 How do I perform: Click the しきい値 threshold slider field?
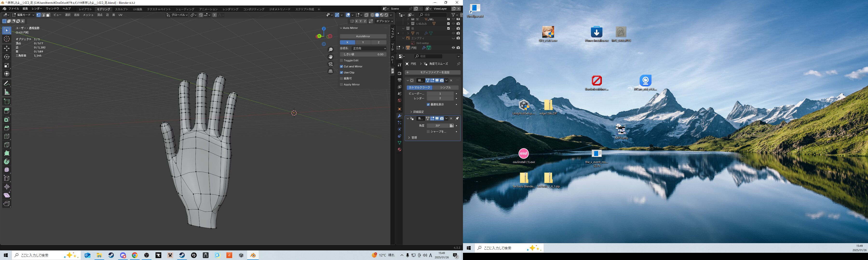tap(363, 54)
